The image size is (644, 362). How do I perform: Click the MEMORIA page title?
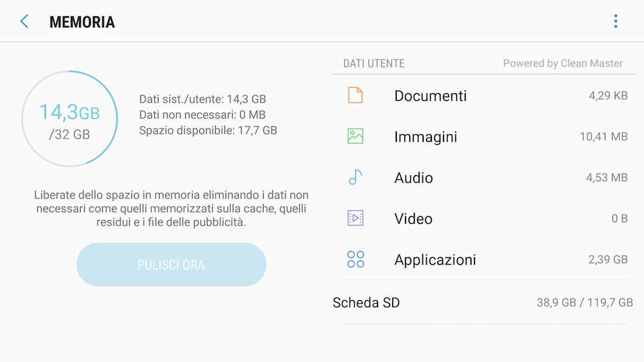(82, 22)
